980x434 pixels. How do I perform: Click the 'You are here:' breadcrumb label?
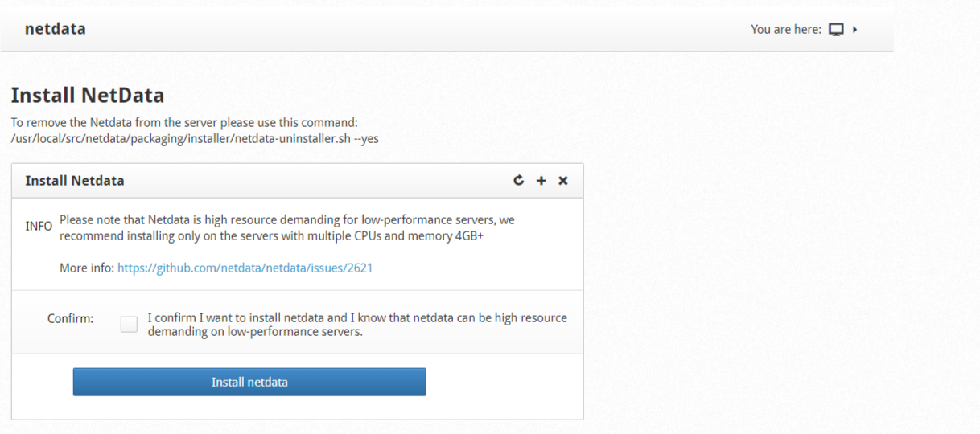[786, 30]
